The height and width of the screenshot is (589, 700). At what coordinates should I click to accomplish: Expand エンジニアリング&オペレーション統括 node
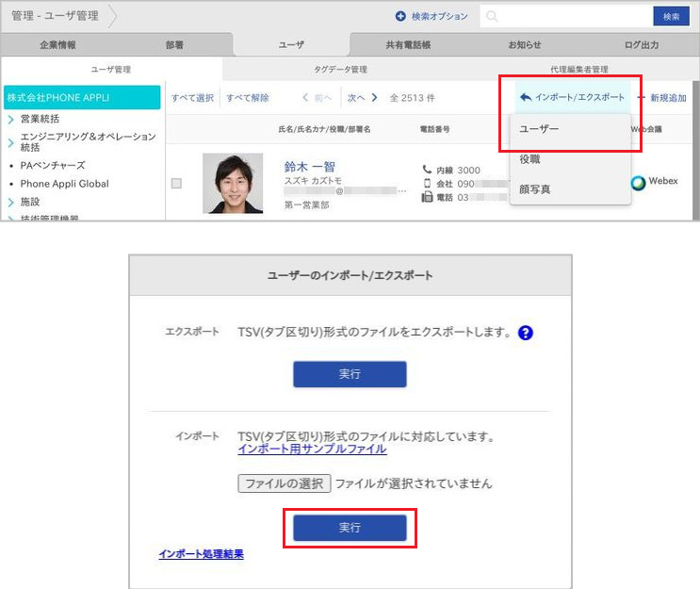click(x=10, y=142)
